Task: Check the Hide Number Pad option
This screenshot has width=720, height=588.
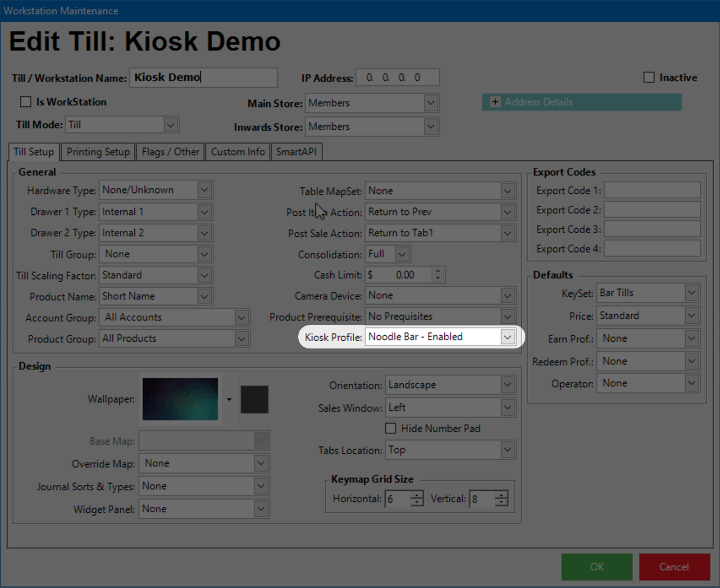Action: pos(391,428)
